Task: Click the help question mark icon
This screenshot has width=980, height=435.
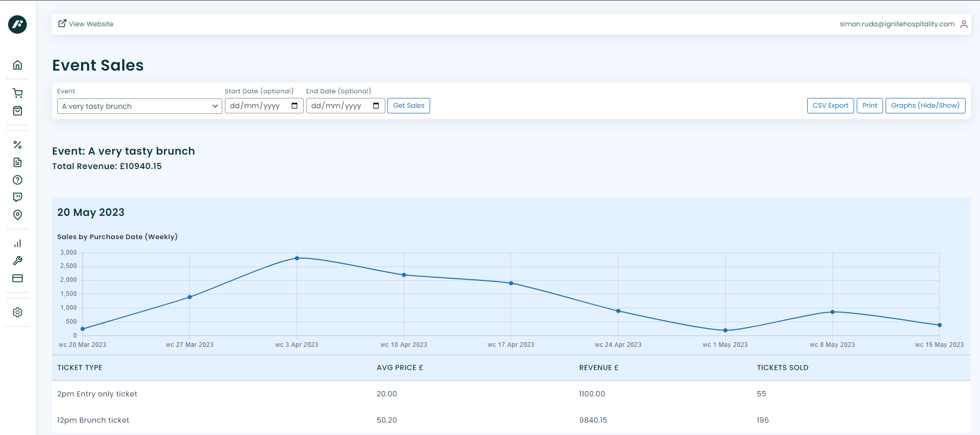Action: 18,180
